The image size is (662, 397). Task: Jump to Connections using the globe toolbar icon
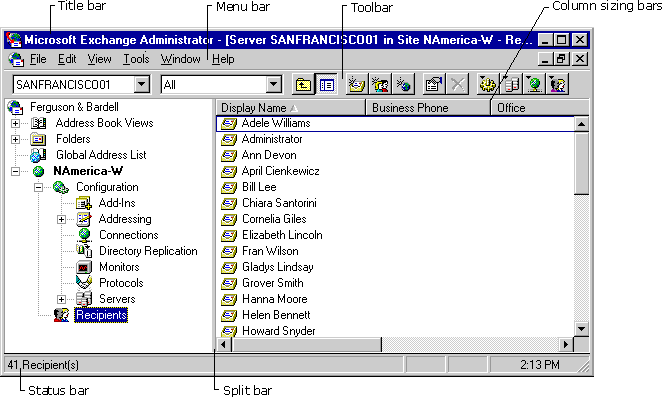tap(534, 85)
